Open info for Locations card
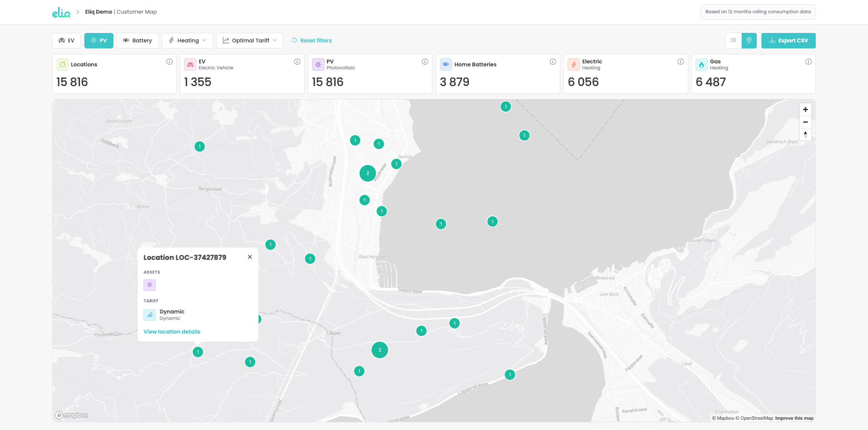The height and width of the screenshot is (430, 868). click(x=169, y=62)
